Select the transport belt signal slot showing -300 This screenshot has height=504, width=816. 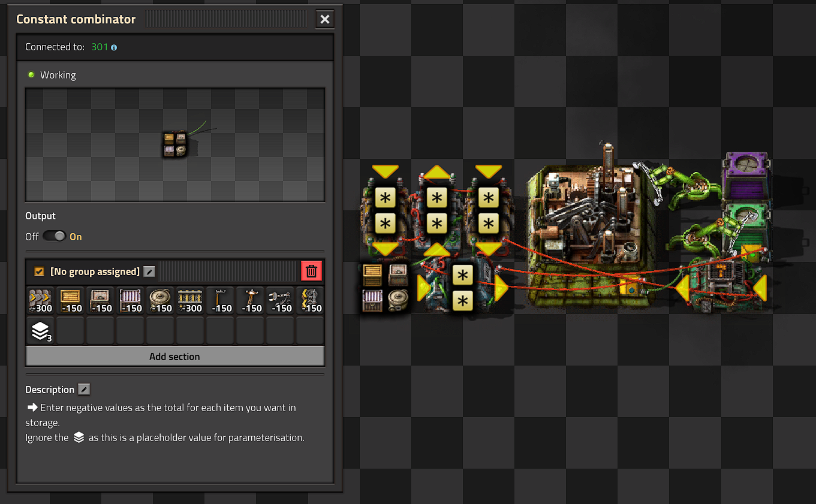[x=41, y=300]
